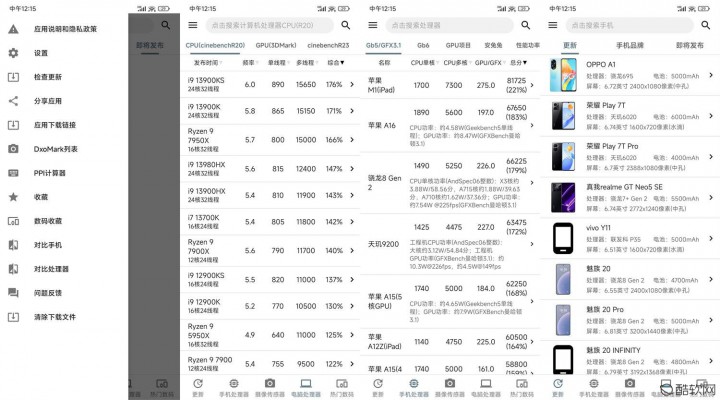Open 收藏 star icon in drawer

click(13, 197)
